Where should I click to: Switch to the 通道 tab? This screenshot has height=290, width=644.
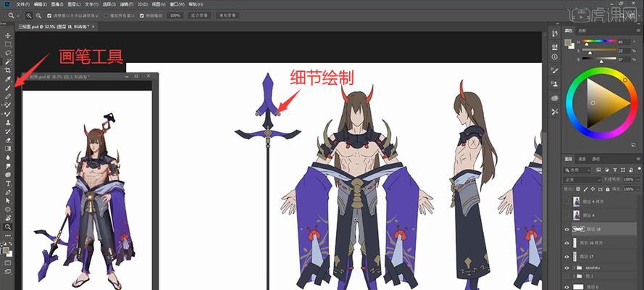click(582, 159)
